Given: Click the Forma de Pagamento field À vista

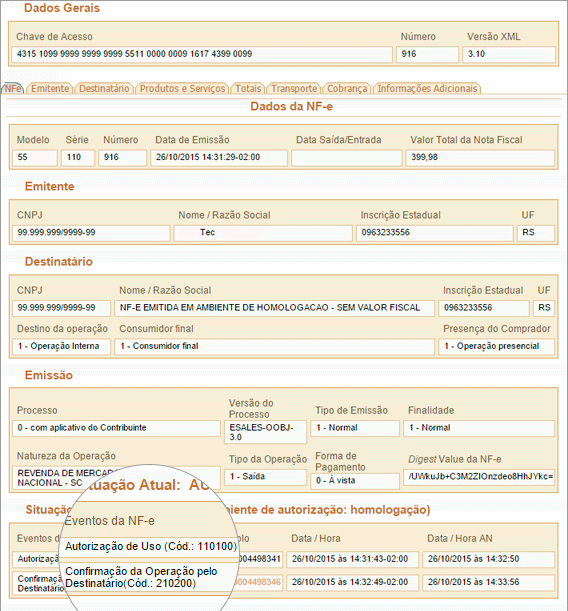Looking at the screenshot, I should pyautogui.click(x=355, y=481).
